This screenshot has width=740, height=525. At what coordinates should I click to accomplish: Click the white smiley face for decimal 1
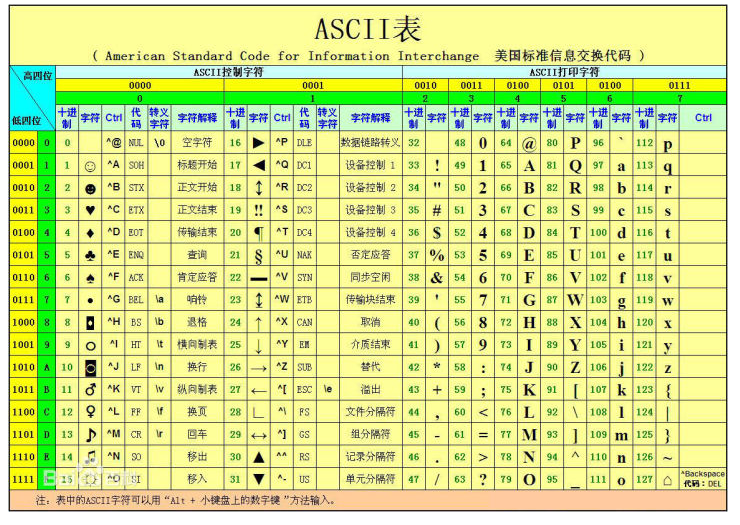(90, 166)
